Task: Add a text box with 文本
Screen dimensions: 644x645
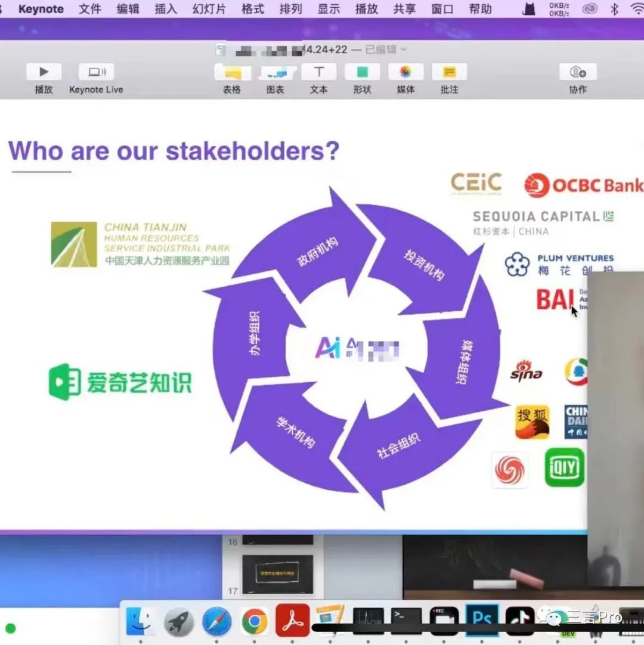Action: (x=318, y=72)
